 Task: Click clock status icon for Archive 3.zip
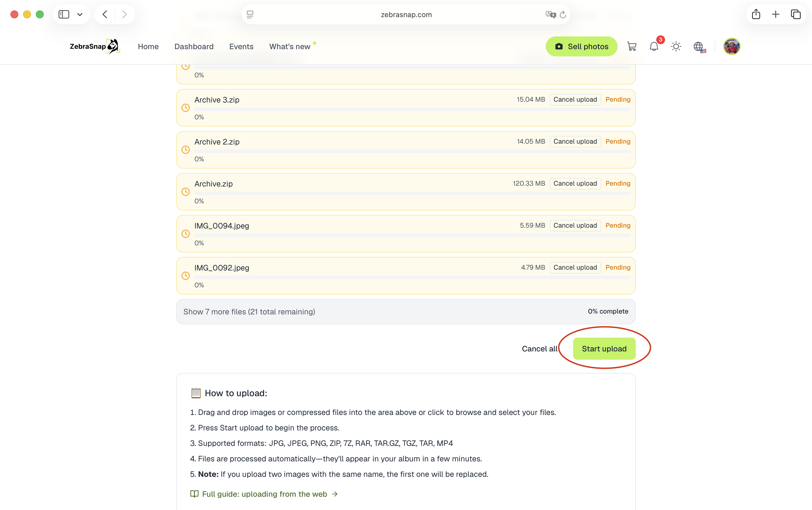coord(186,108)
